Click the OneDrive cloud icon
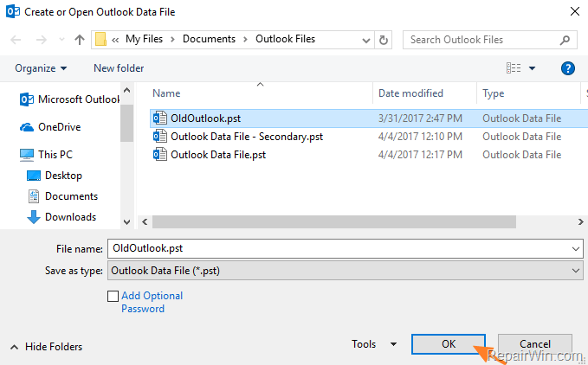The height and width of the screenshot is (365, 588). (27, 127)
